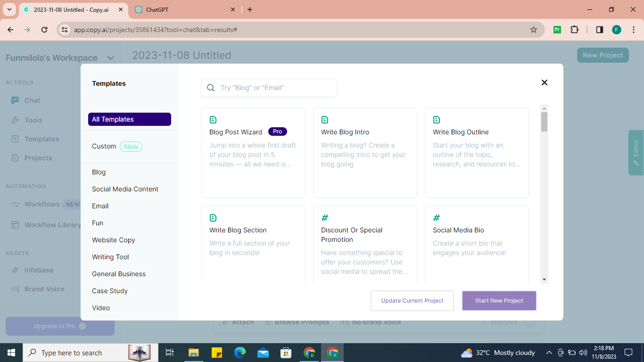Click the Social Media Bio hashtag icon
This screenshot has height=362, width=644.
pyautogui.click(x=437, y=218)
